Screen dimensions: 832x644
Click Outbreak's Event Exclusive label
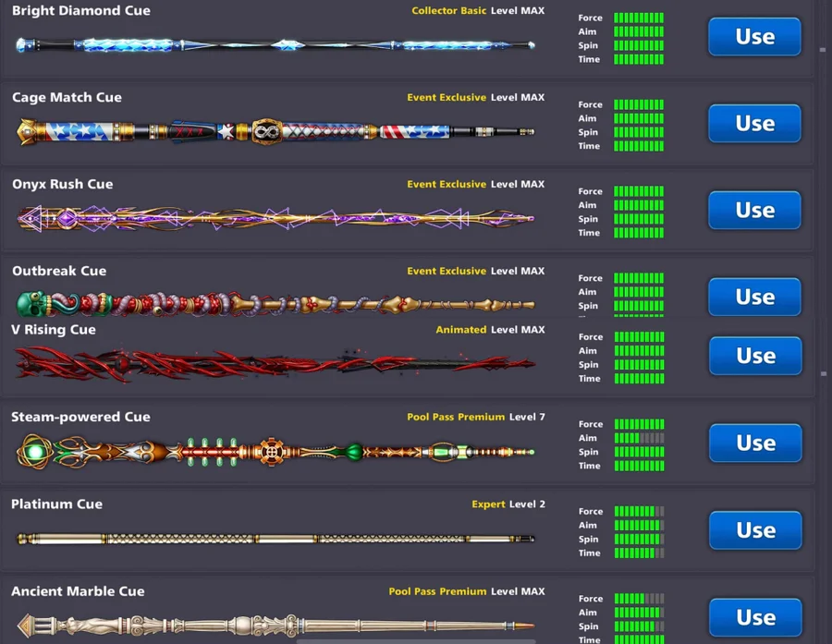[x=447, y=271]
